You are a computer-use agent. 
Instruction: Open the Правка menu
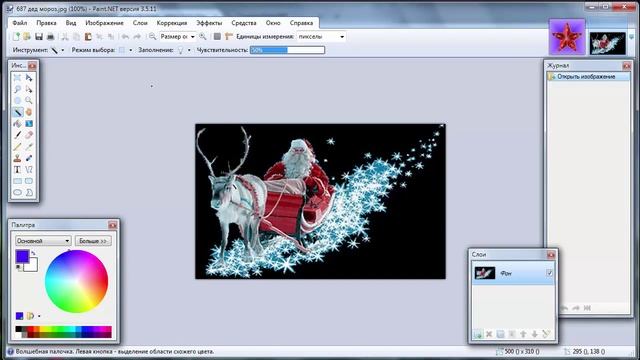pos(46,23)
